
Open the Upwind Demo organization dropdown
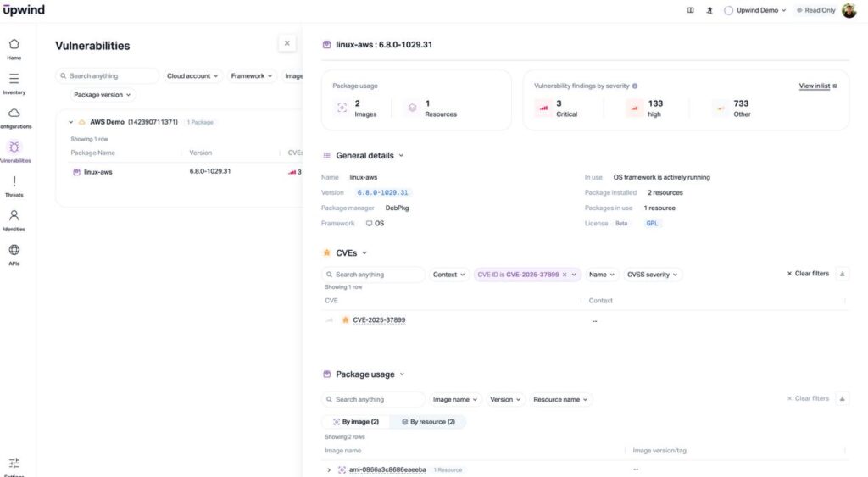pyautogui.click(x=755, y=10)
